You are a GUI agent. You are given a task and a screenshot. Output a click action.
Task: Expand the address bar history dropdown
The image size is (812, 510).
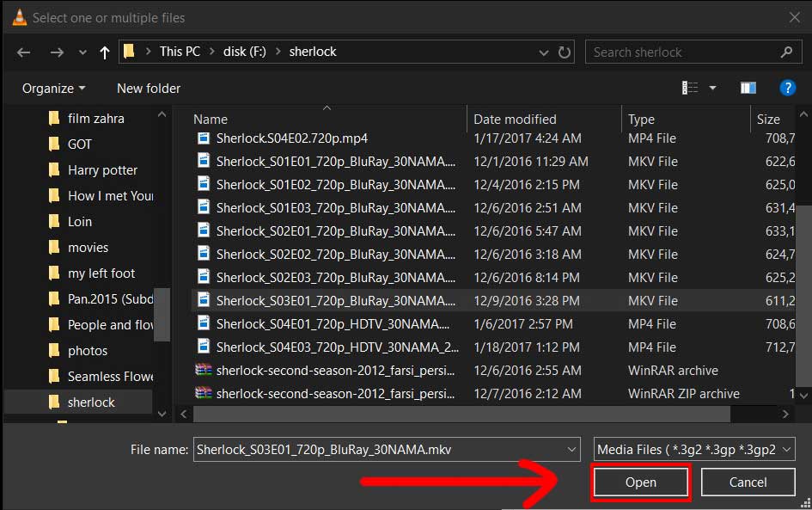coord(543,52)
